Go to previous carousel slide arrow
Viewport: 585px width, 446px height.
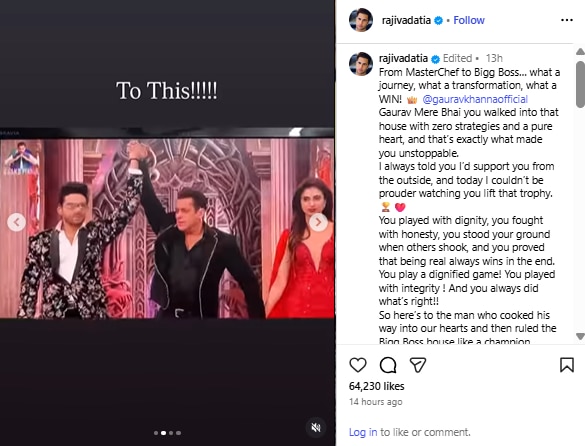pos(16,222)
